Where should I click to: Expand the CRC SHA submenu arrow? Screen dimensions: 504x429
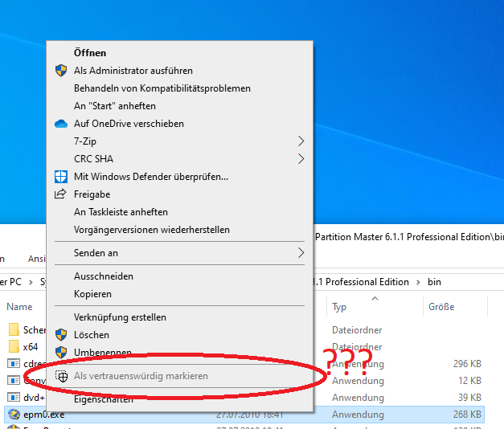(x=301, y=159)
